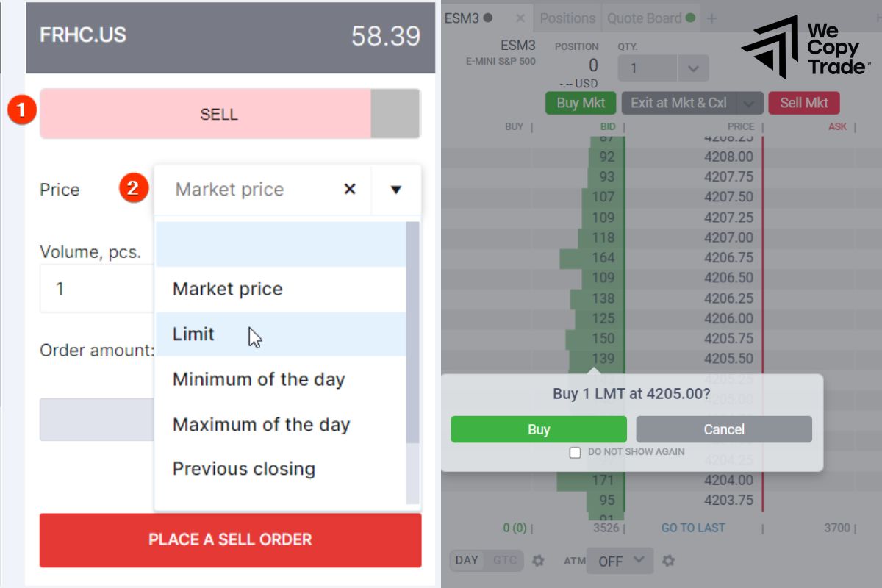The width and height of the screenshot is (882, 588).
Task: Click PLACE A SELL ORDER
Action: [x=230, y=539]
